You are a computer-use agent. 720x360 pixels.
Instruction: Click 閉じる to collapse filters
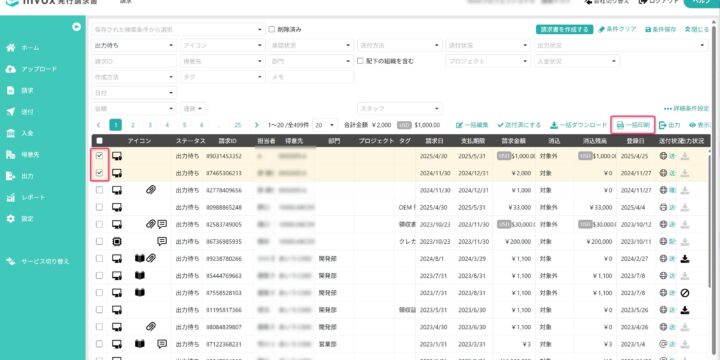pyautogui.click(x=697, y=29)
